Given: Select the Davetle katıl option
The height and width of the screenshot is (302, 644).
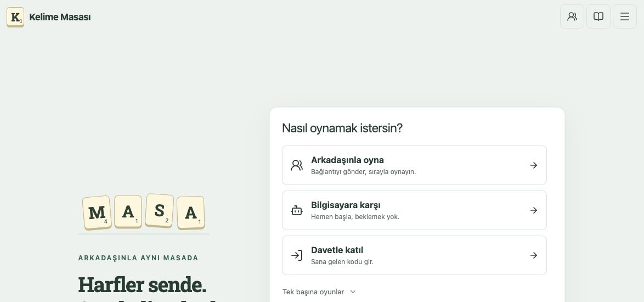Looking at the screenshot, I should [414, 255].
